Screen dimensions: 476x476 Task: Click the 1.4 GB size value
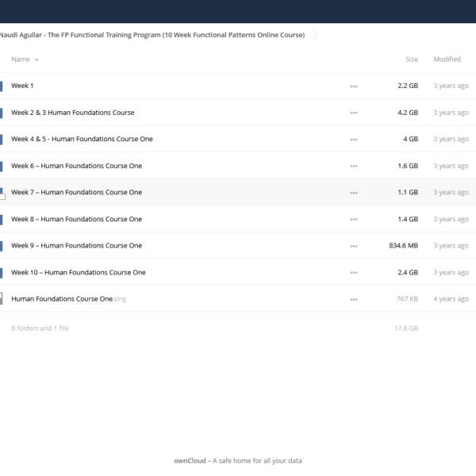(408, 219)
